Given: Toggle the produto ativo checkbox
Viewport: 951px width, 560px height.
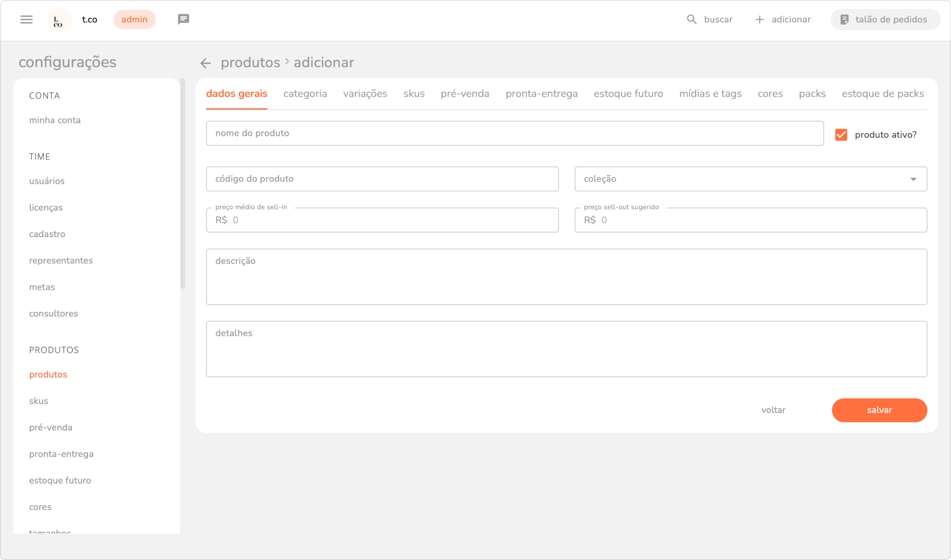Looking at the screenshot, I should (841, 135).
